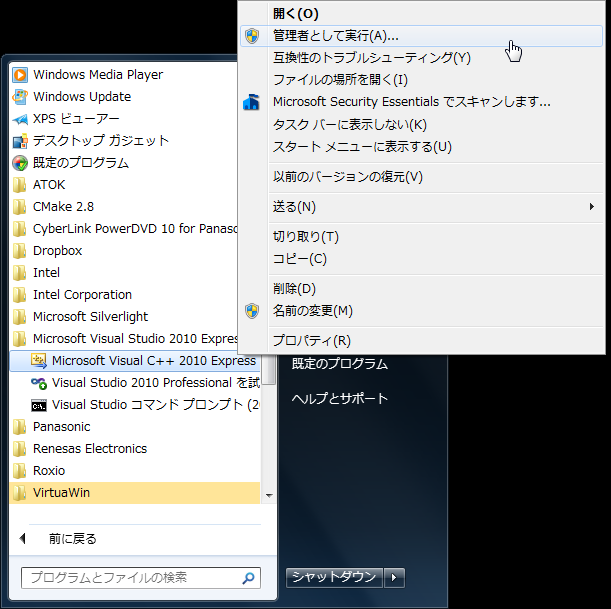Choose 切り取り(T) from the context menu

pyautogui.click(x=422, y=237)
